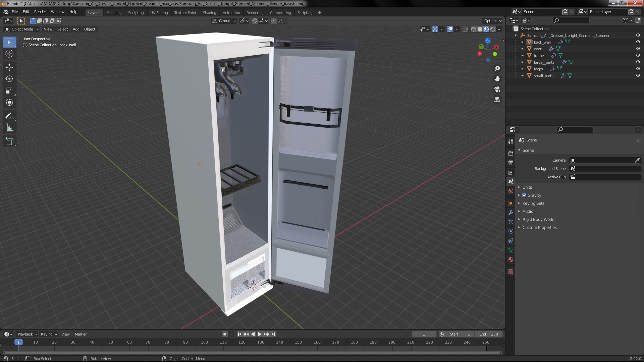Click the pan view hand icon
644x362 pixels.
tap(497, 79)
